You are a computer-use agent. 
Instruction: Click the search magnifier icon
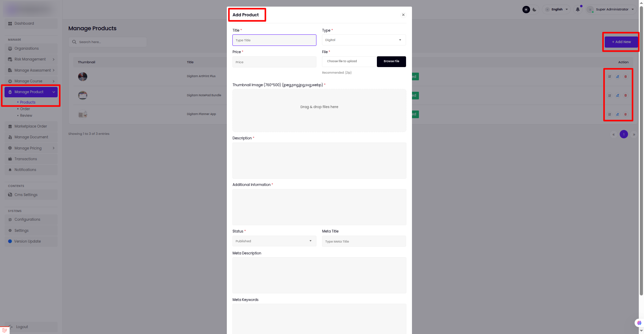click(x=74, y=42)
